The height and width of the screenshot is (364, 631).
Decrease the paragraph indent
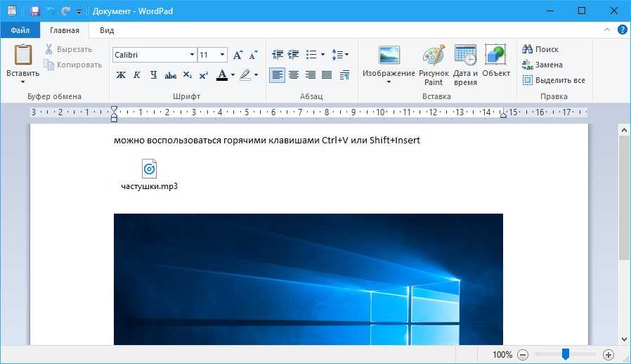coord(277,55)
